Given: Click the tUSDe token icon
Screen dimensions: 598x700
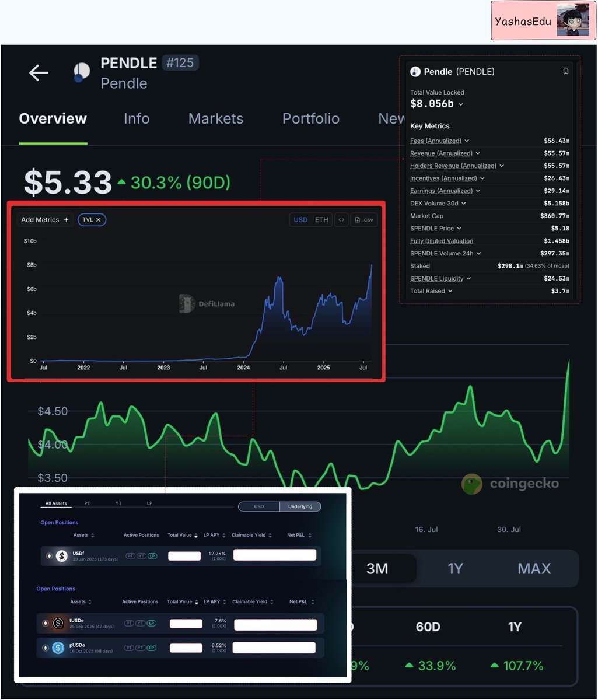Looking at the screenshot, I should click(58, 623).
